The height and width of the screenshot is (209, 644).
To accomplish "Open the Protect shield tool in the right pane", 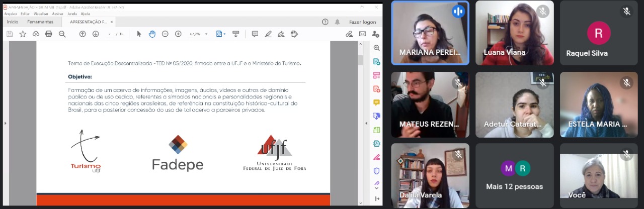I will point(376,170).
